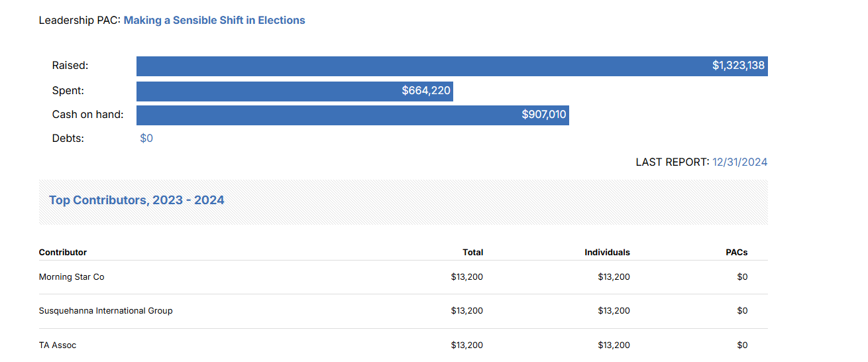
Task: Click the Susquehanna International Group contributor name
Action: 105,311
